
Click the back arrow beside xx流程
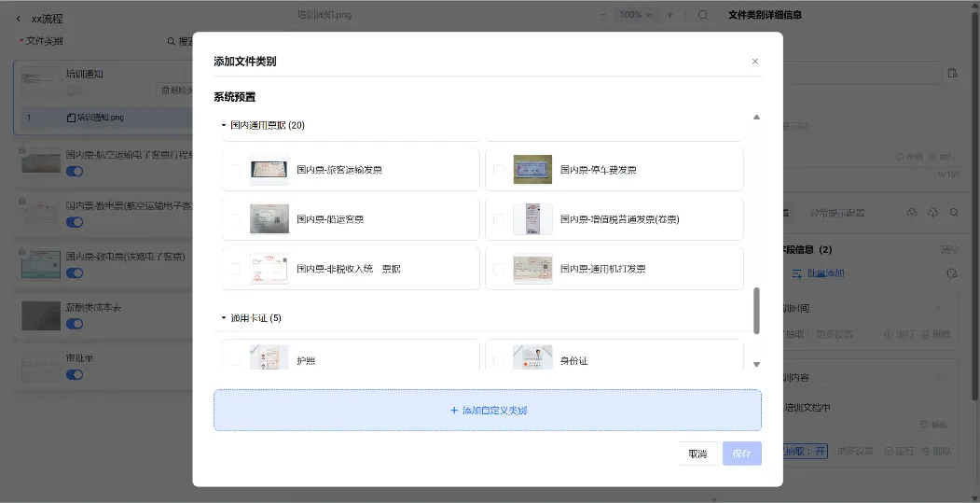point(19,19)
